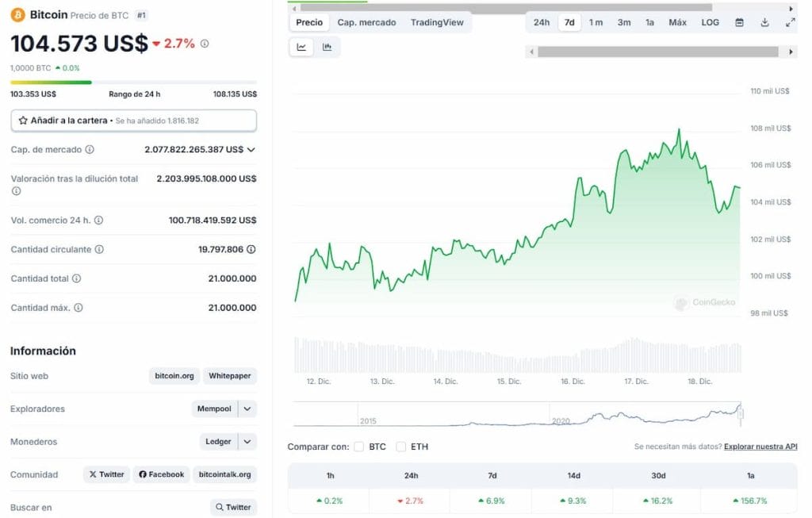This screenshot has height=518, width=812.
Task: Expand chart to fullscreen with arrows icon
Action: (x=789, y=22)
